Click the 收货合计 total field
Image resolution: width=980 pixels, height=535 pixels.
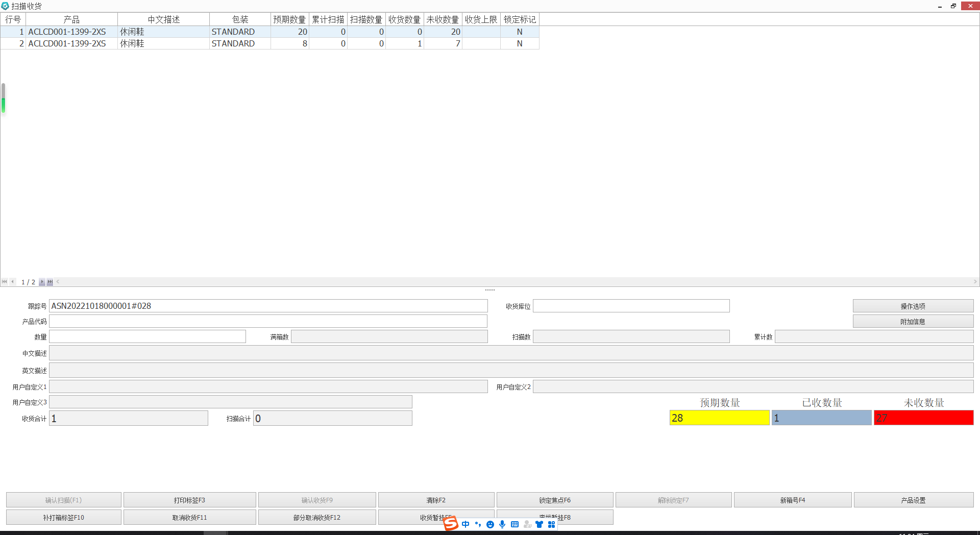pyautogui.click(x=129, y=418)
